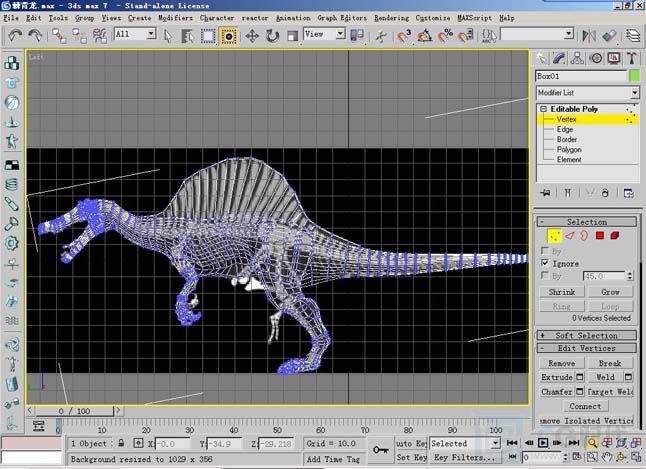Image resolution: width=646 pixels, height=469 pixels.
Task: Click the time slider 0 / 100
Action: 74,411
